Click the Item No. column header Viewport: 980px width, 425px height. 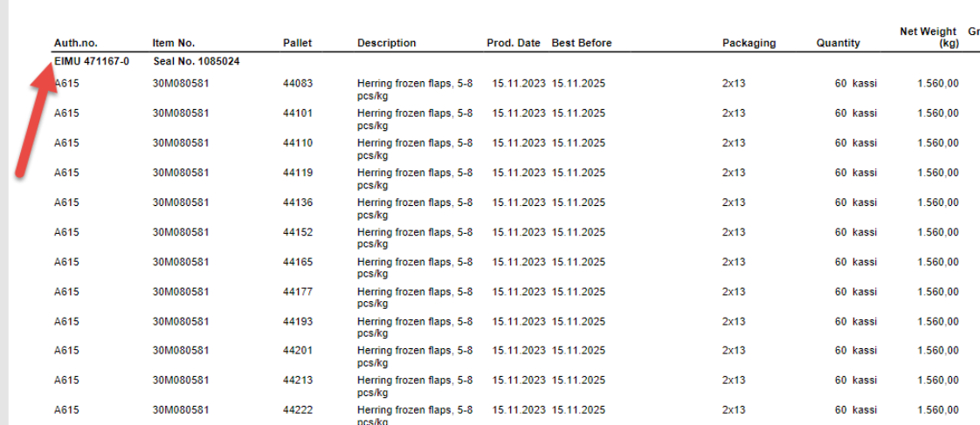coord(173,43)
